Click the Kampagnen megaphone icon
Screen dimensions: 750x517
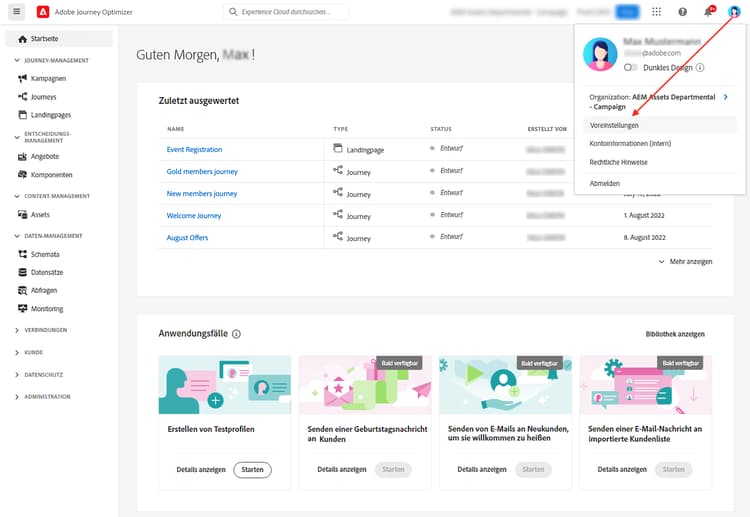click(22, 78)
